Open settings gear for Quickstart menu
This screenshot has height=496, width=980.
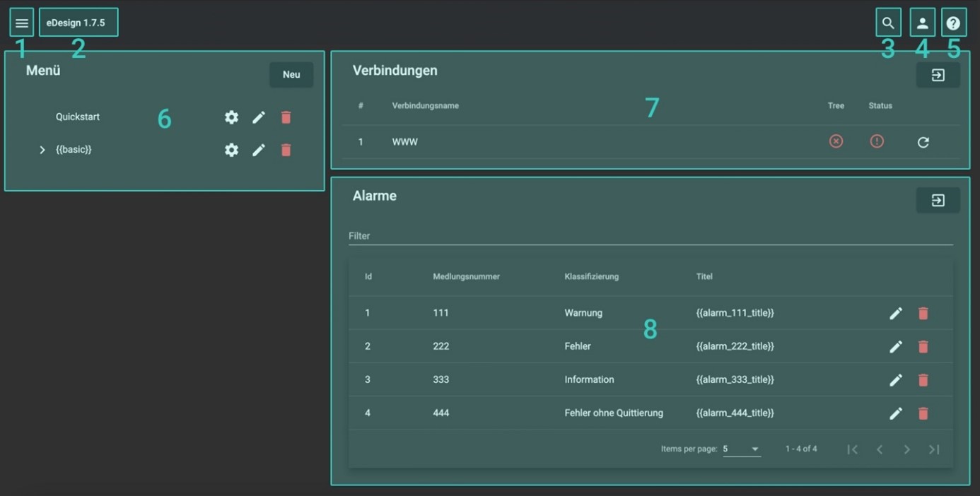(231, 117)
